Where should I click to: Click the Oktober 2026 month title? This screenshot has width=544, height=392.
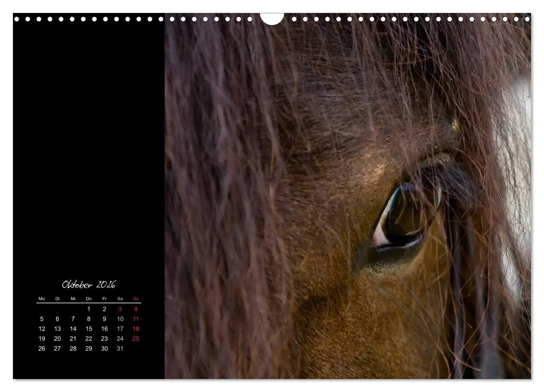tap(89, 285)
